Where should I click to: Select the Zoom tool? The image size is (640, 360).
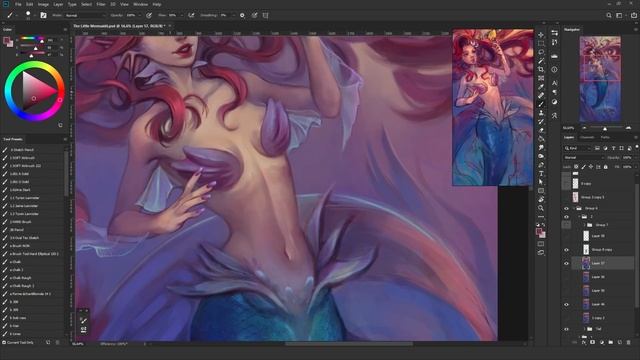(541, 208)
